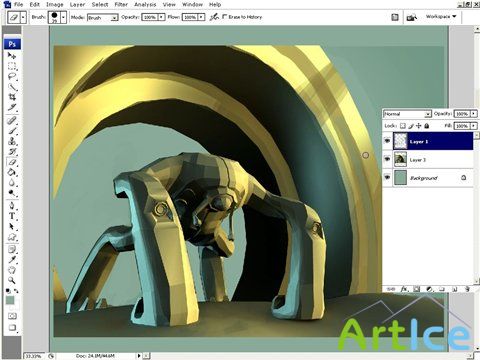Open the Layer menu

point(77,5)
